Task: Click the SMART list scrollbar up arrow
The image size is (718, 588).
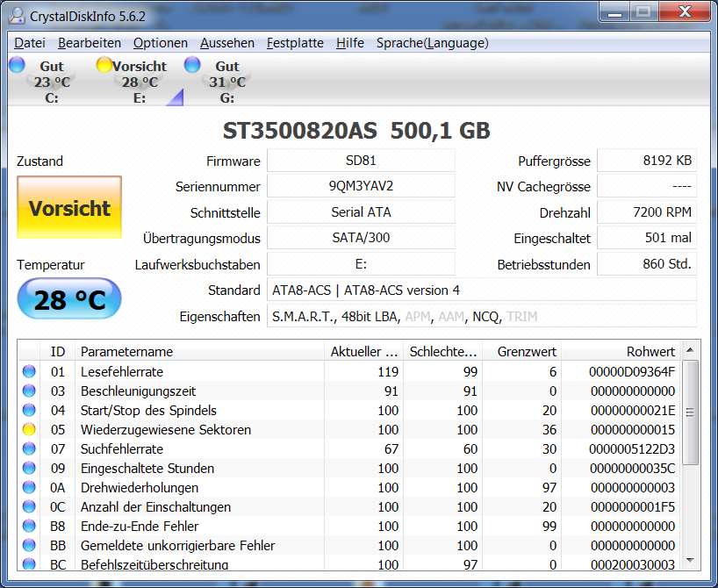Action: click(690, 350)
